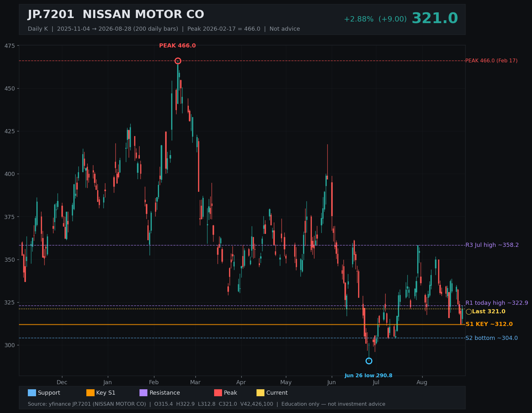
Task: Click the 'Mar' label on the date axis
Action: point(195,382)
